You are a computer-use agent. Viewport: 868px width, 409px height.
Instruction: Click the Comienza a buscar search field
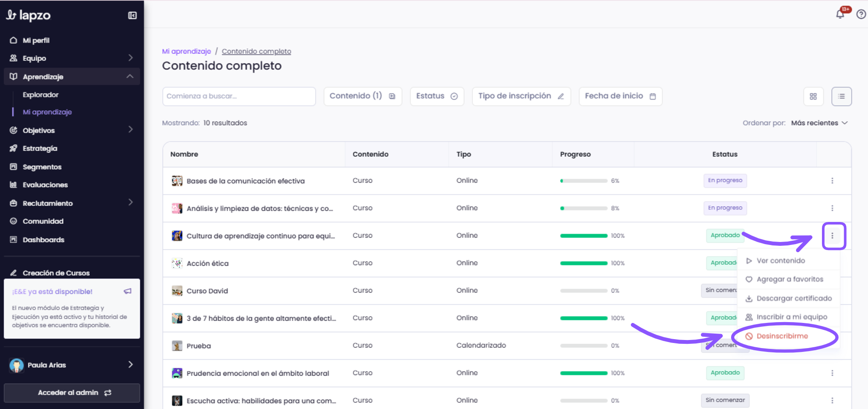pos(239,96)
